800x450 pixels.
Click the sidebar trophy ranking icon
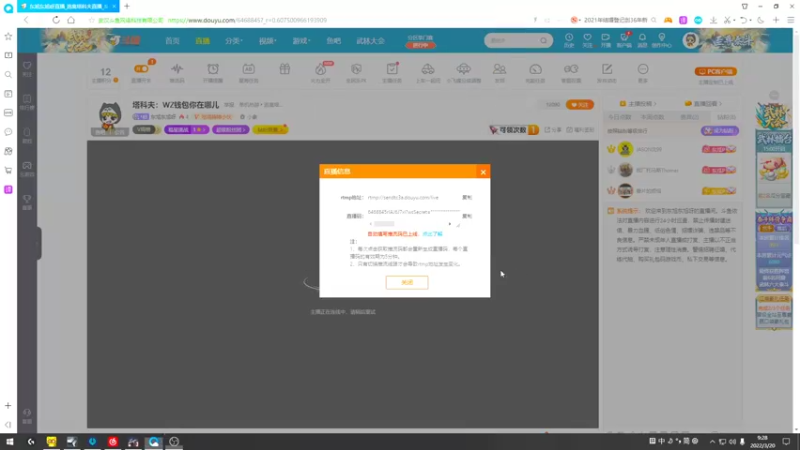point(27,199)
